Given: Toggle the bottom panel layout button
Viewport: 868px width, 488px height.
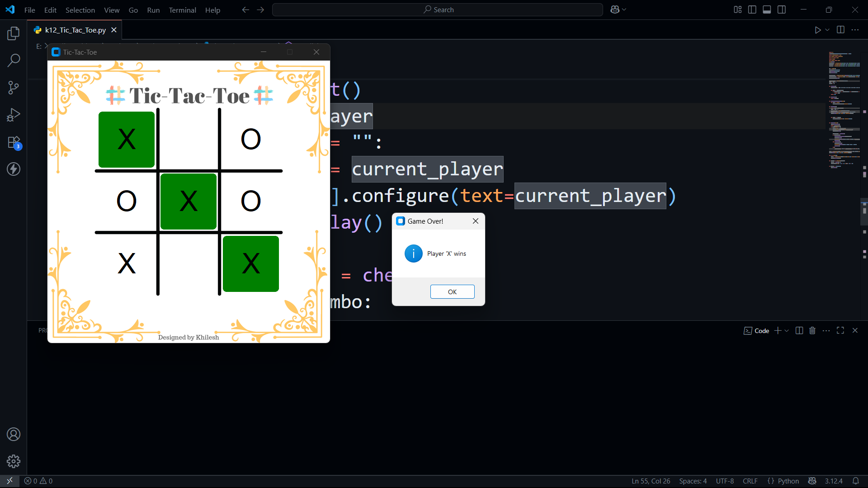Looking at the screenshot, I should click(x=767, y=9).
